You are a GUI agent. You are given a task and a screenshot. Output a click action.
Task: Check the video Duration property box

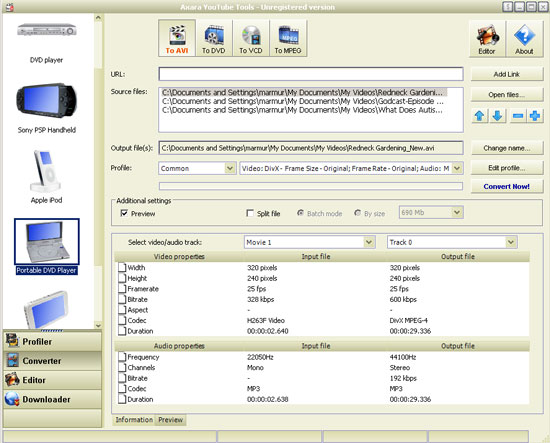pyautogui.click(x=122, y=331)
